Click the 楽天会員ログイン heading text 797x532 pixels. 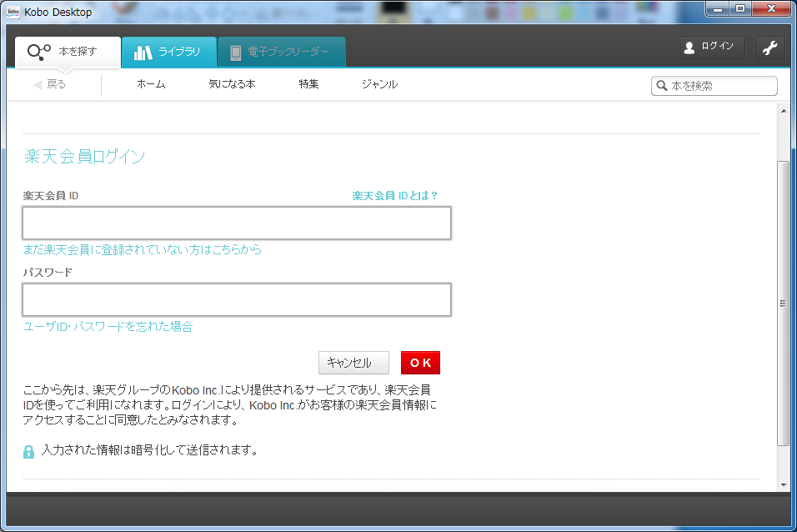(84, 156)
